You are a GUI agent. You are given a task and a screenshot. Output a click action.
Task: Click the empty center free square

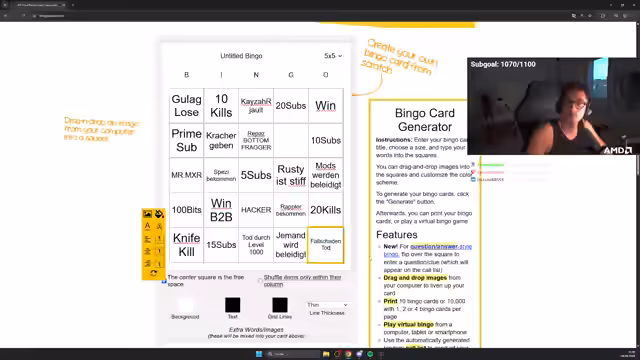tap(291, 140)
